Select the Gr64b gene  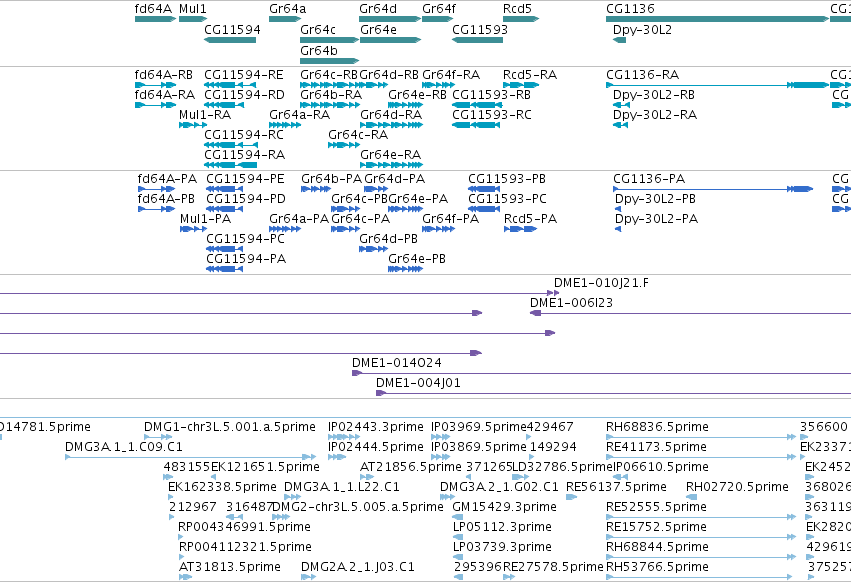(329, 60)
